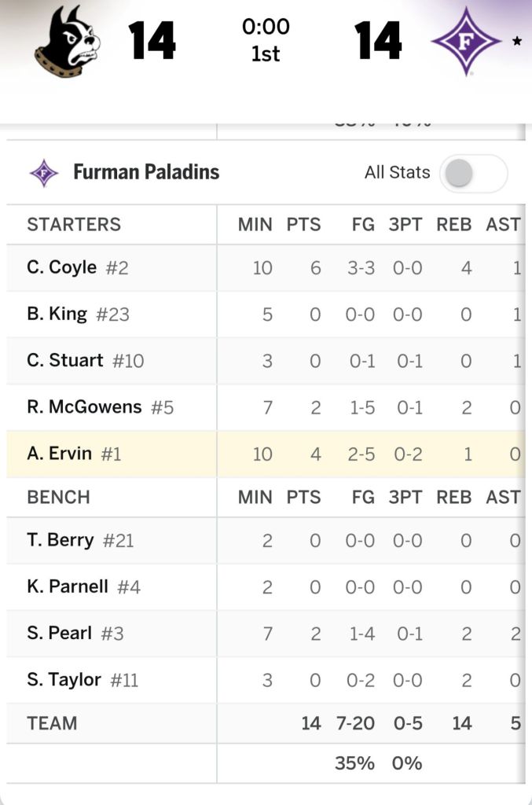This screenshot has height=805, width=532.
Task: Click the small Furman Paladins team icon
Action: [x=44, y=173]
